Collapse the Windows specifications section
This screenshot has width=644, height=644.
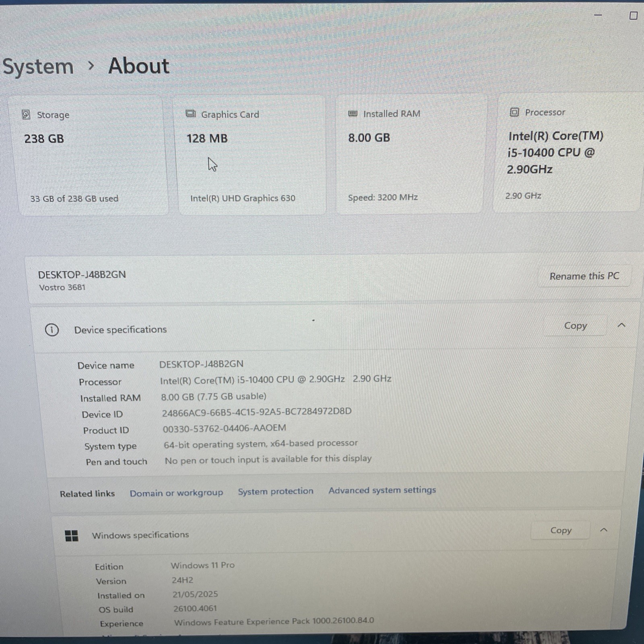click(604, 530)
